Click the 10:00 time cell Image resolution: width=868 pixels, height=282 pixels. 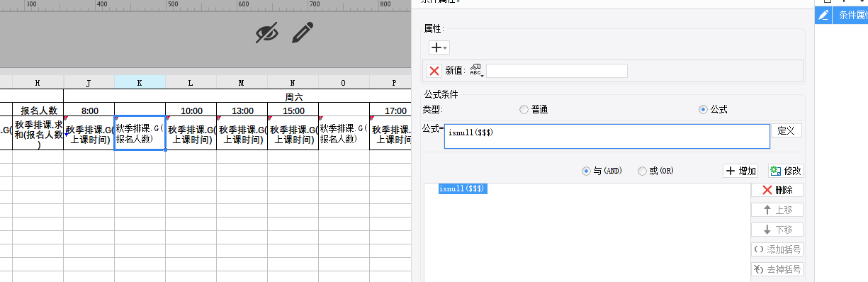(x=191, y=110)
